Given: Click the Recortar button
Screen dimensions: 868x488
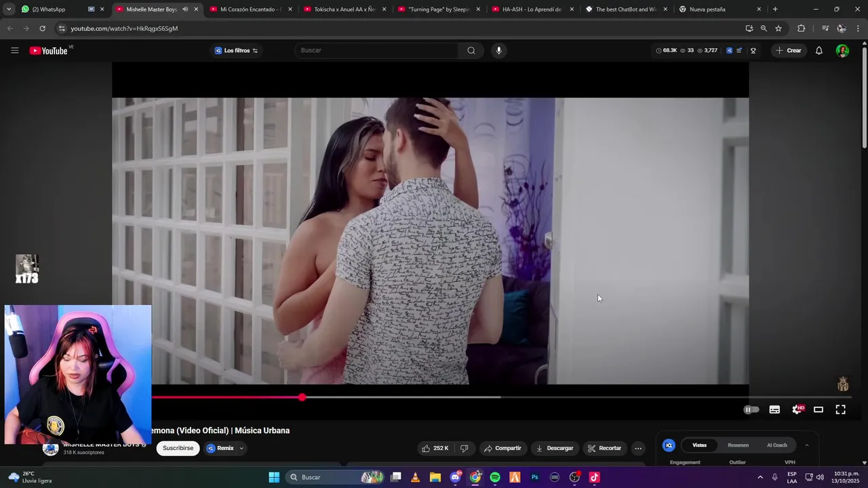Looking at the screenshot, I should click(x=604, y=448).
